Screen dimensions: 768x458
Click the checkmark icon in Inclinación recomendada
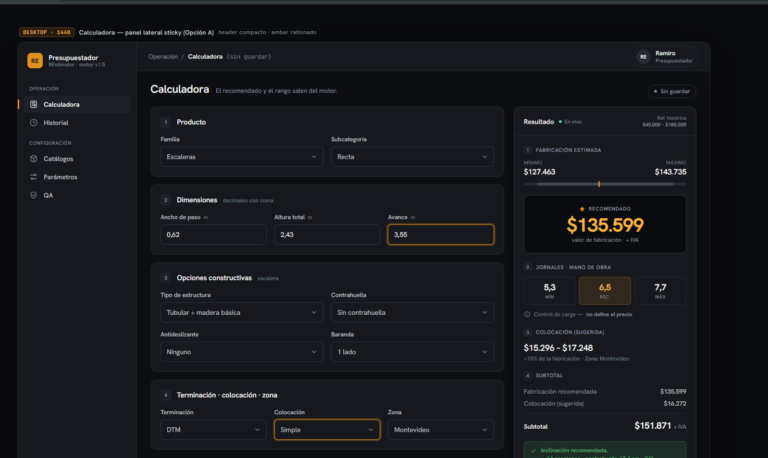(x=533, y=450)
